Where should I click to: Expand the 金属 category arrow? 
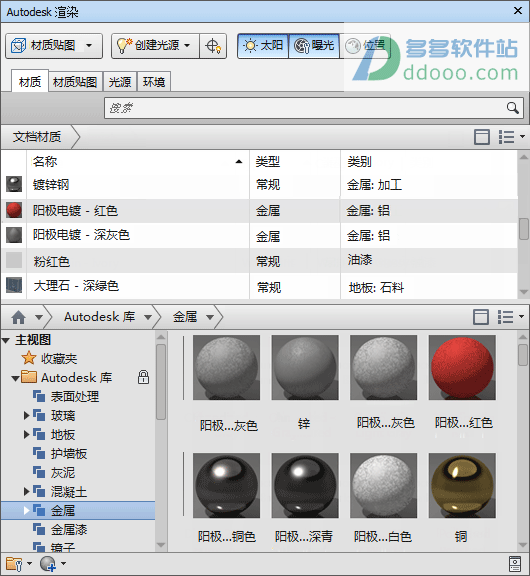[26, 511]
